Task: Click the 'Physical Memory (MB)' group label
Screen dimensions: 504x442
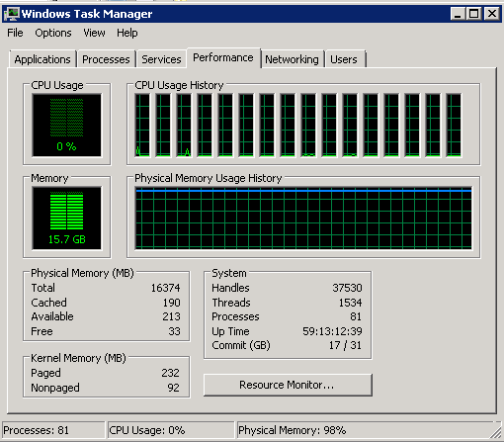Action: 82,273
